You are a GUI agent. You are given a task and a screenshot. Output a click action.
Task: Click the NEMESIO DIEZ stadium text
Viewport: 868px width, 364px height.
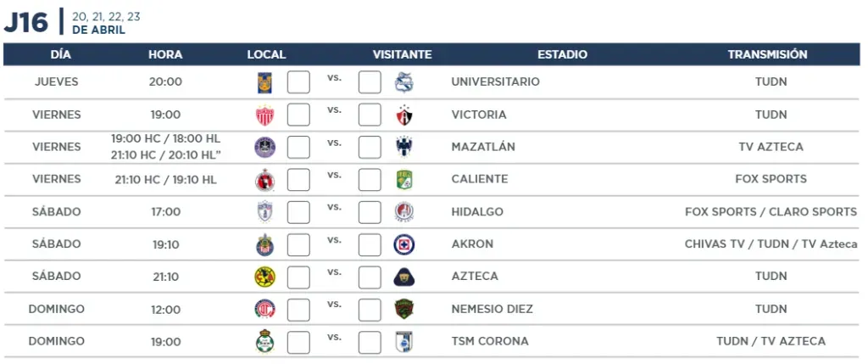[492, 309]
